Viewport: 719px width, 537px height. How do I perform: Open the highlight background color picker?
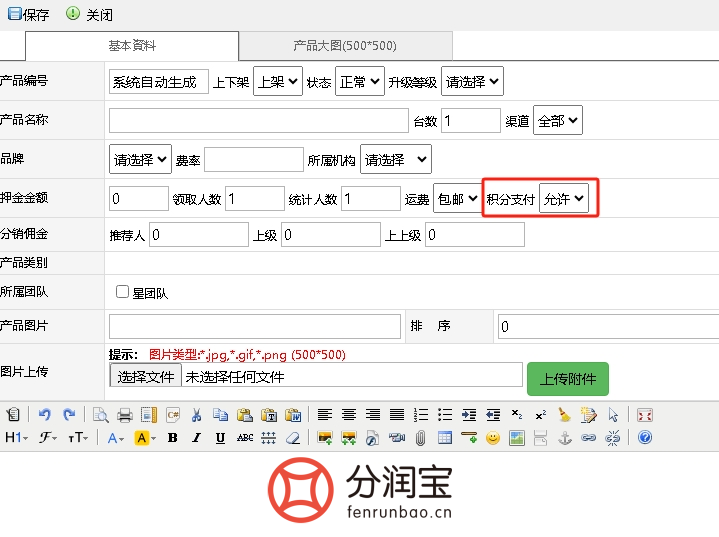tap(145, 437)
